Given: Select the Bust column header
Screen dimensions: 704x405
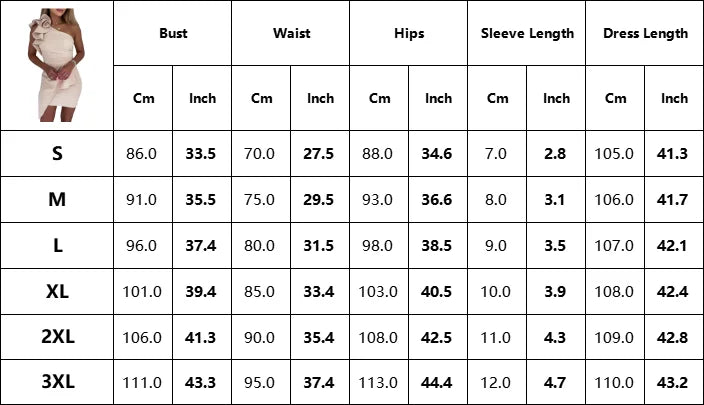Looking at the screenshot, I should point(173,33).
